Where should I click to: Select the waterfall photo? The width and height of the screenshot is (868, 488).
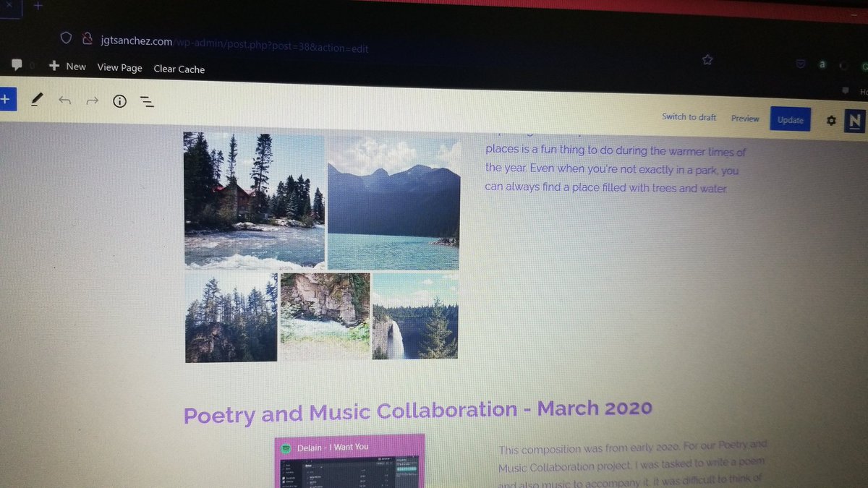pyautogui.click(x=415, y=316)
